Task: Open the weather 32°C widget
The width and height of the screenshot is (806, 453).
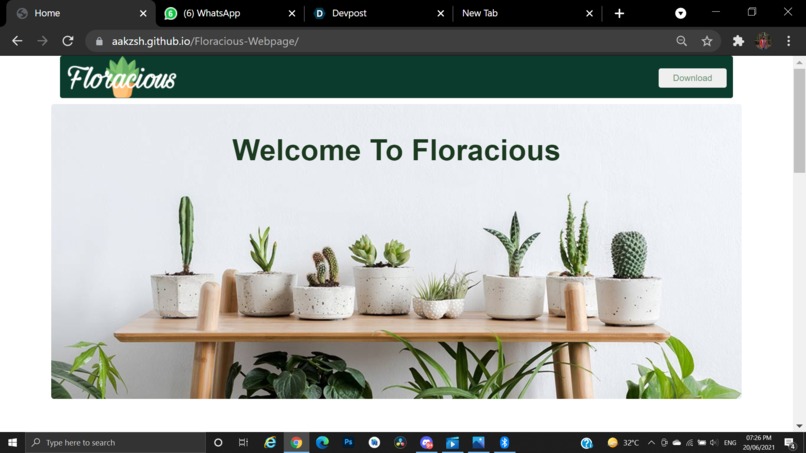Action: click(x=623, y=443)
